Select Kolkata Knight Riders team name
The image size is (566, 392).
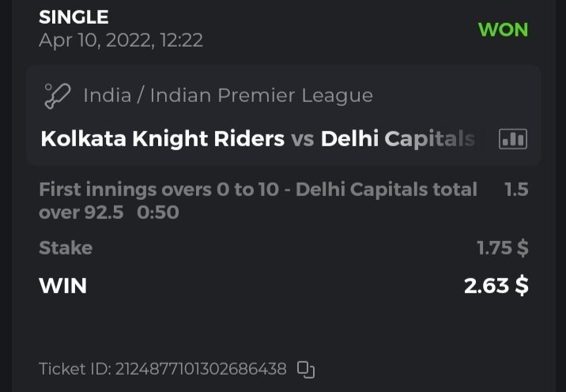pyautogui.click(x=162, y=140)
